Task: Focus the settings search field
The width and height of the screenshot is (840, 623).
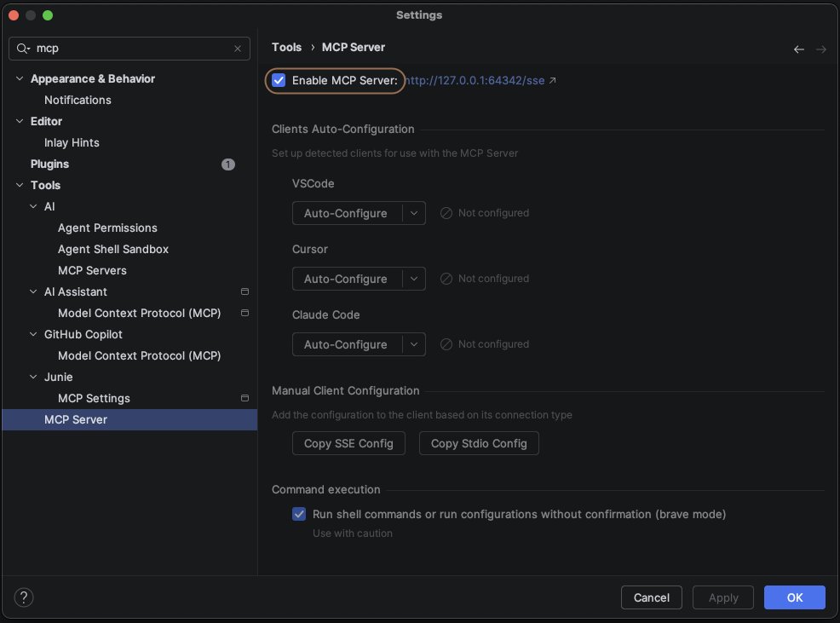Action: 129,49
